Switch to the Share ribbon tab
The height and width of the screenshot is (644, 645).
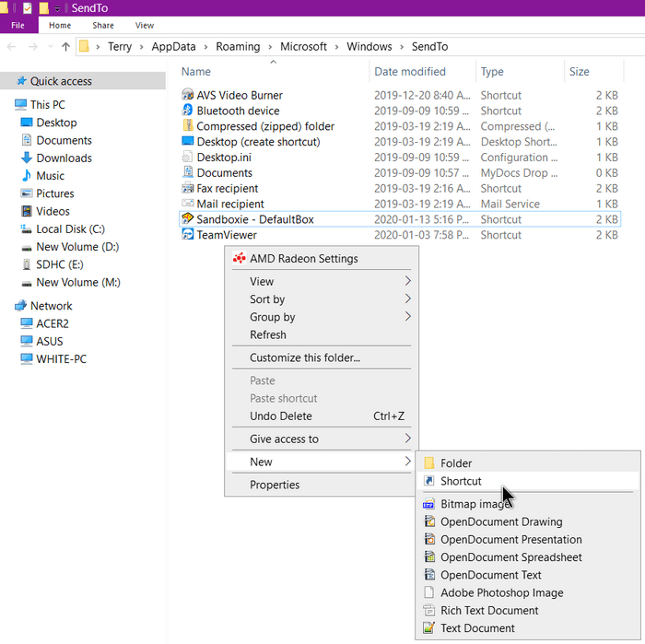103,25
